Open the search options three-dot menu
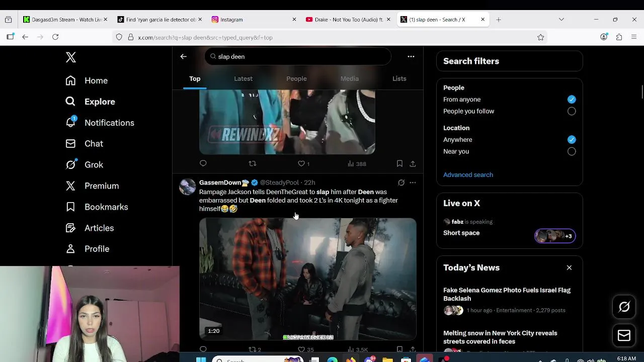 tap(411, 56)
